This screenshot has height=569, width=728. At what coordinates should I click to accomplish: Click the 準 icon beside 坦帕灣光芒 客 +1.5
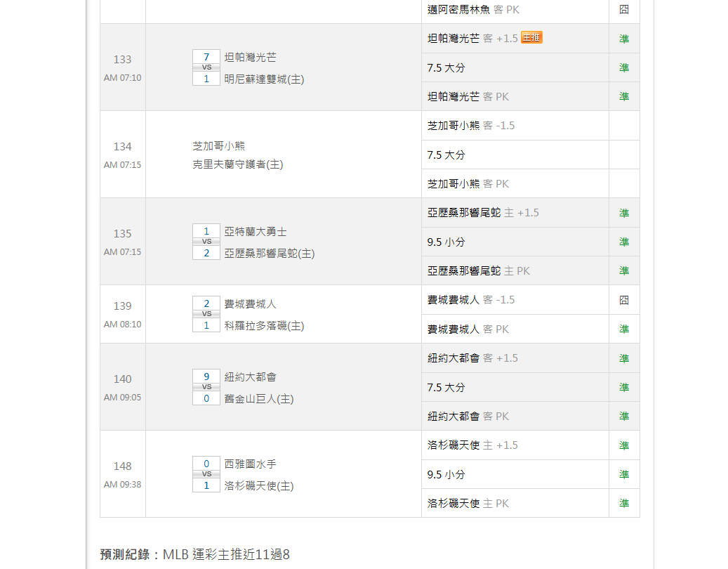(x=624, y=39)
